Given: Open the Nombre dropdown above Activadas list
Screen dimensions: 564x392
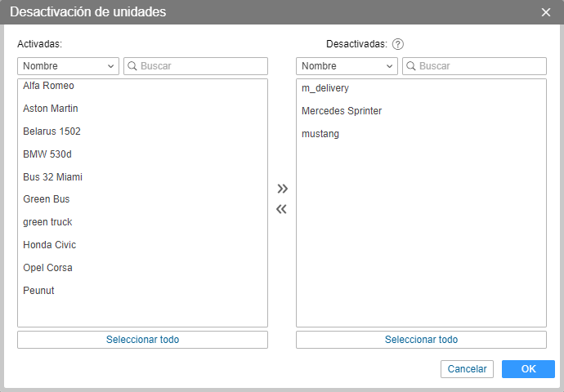Looking at the screenshot, I should pos(69,66).
